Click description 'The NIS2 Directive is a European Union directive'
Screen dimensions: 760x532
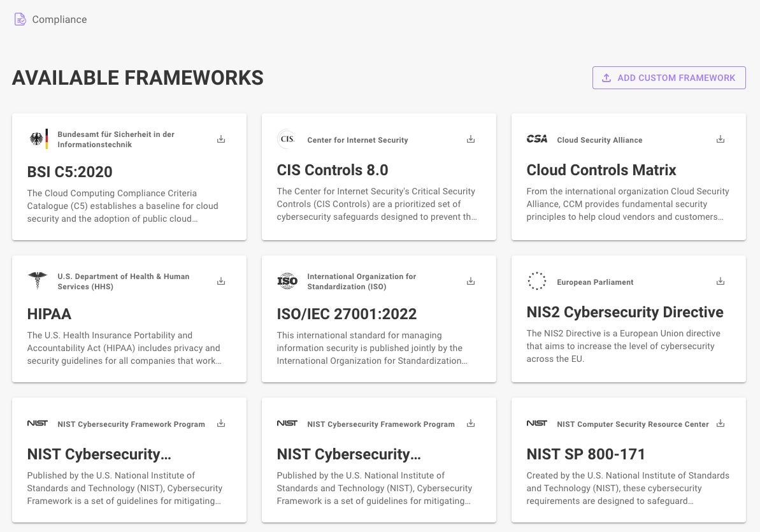(623, 346)
